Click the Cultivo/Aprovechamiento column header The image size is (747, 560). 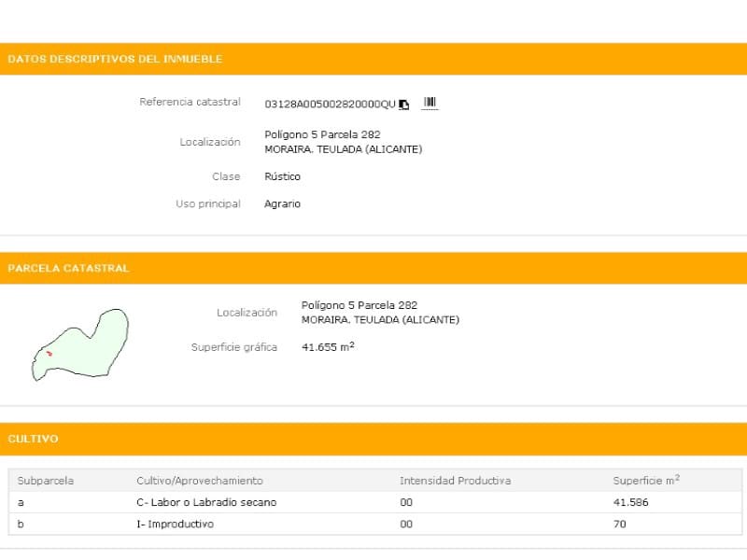click(200, 481)
